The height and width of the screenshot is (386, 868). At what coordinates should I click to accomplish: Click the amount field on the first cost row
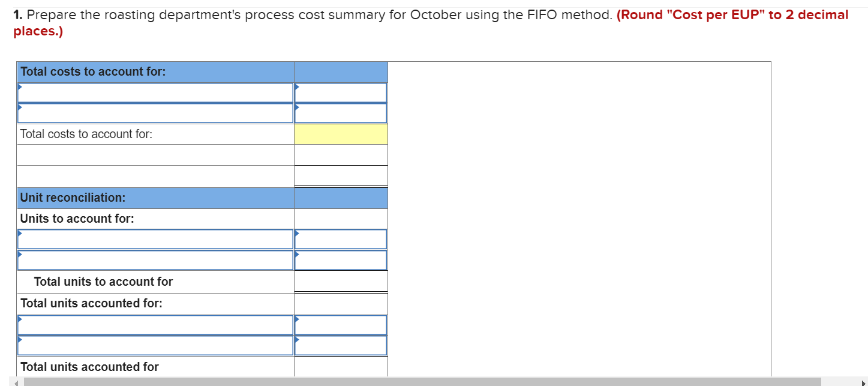coord(340,92)
